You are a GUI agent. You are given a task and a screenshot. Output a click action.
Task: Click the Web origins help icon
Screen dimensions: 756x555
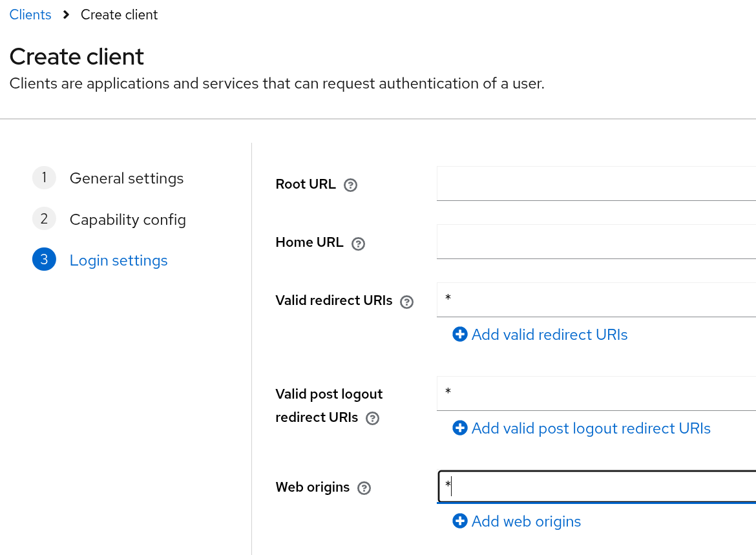pos(364,488)
